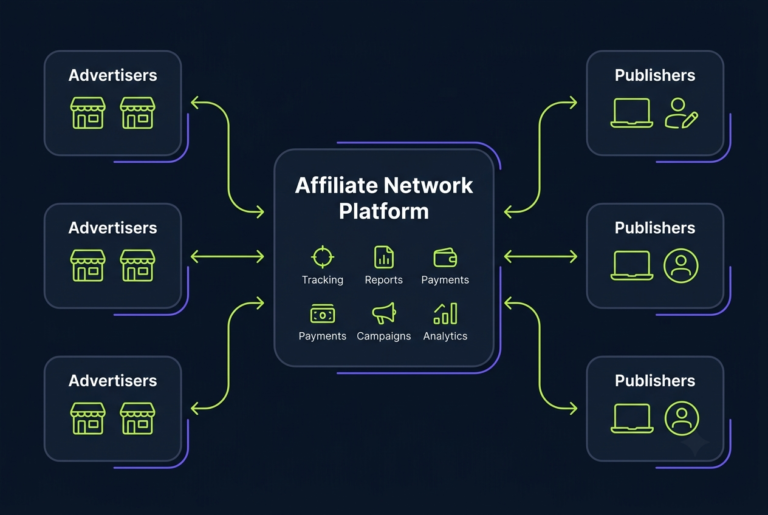Click the 'Advertisers' heading of the bottom card

[x=113, y=381]
